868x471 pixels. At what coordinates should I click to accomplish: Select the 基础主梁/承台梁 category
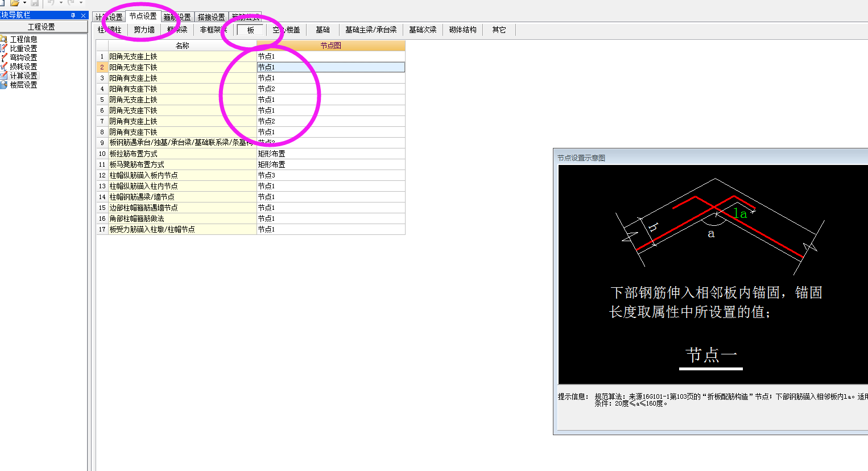[371, 30]
